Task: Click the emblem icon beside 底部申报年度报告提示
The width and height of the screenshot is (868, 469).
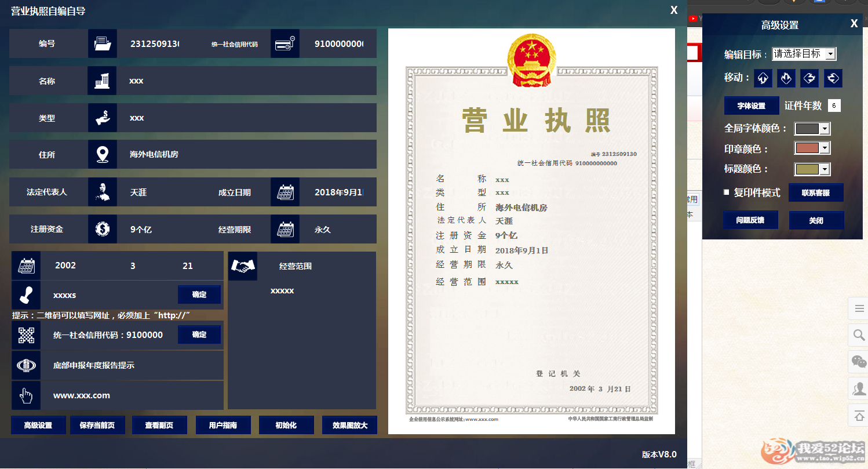Action: coord(26,365)
